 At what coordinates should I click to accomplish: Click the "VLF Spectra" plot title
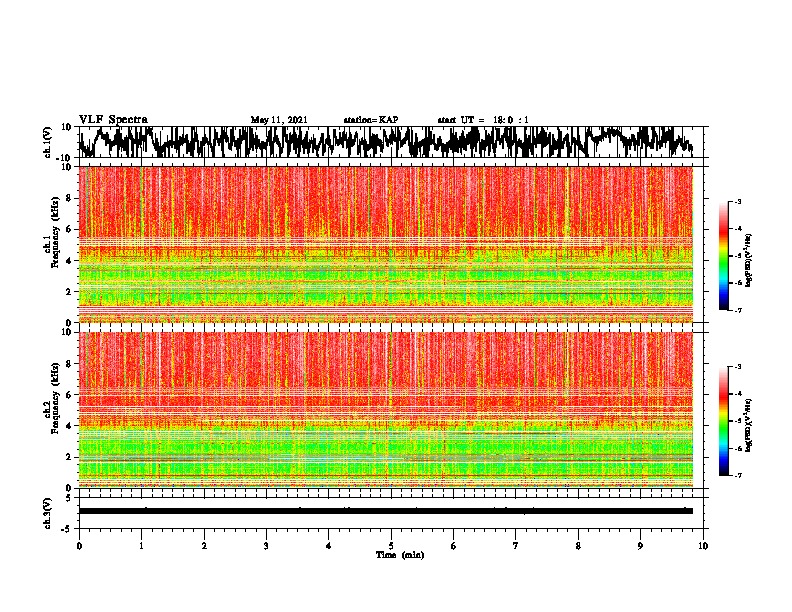113,120
